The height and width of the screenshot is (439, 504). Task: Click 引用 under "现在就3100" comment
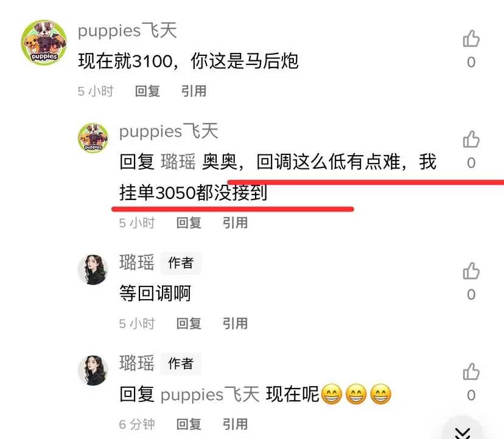point(194,91)
